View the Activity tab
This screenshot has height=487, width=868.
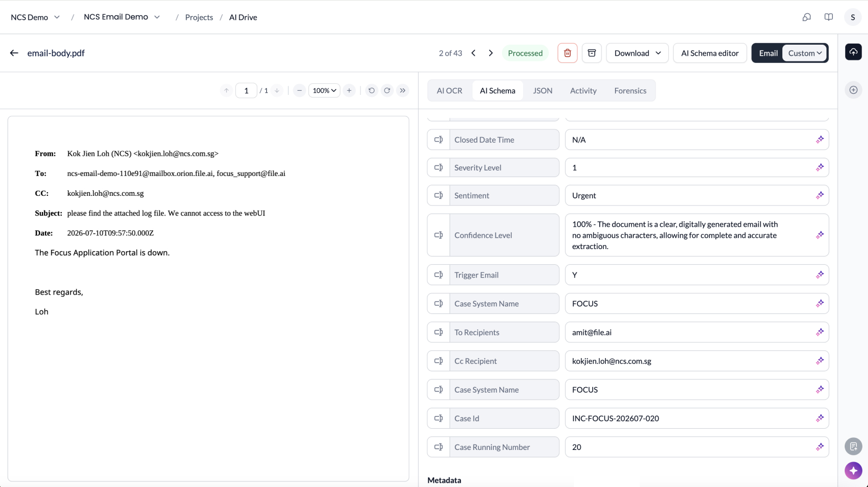pos(583,90)
